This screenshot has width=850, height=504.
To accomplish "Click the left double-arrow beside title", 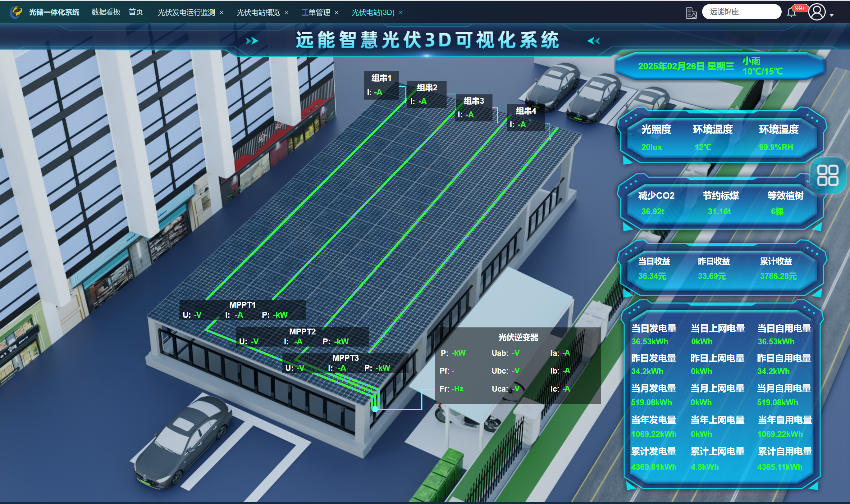I will click(x=593, y=41).
